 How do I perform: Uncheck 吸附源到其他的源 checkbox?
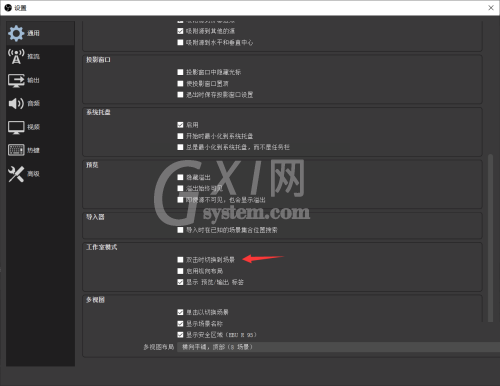point(180,31)
